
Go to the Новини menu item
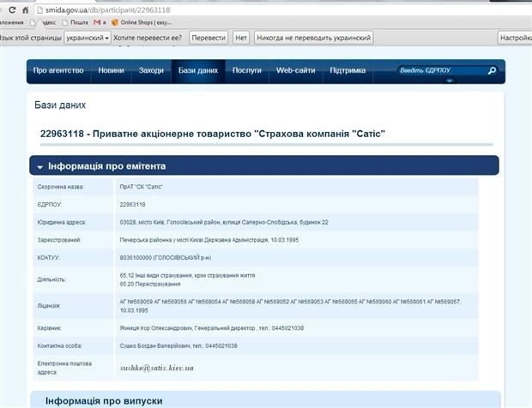coord(111,70)
